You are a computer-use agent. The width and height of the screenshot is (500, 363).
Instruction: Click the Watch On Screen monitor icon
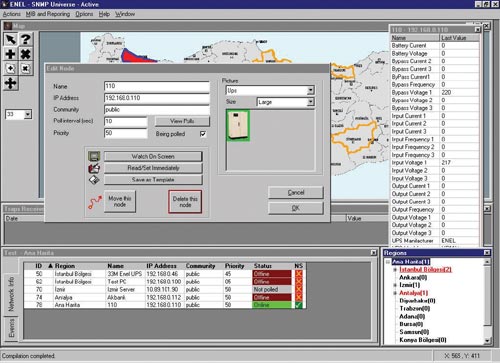tap(94, 156)
